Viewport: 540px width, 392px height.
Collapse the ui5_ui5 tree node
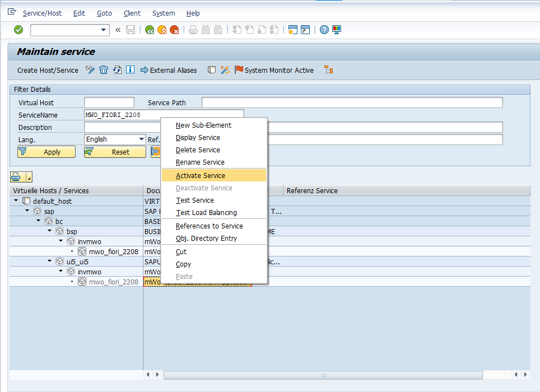click(x=49, y=262)
